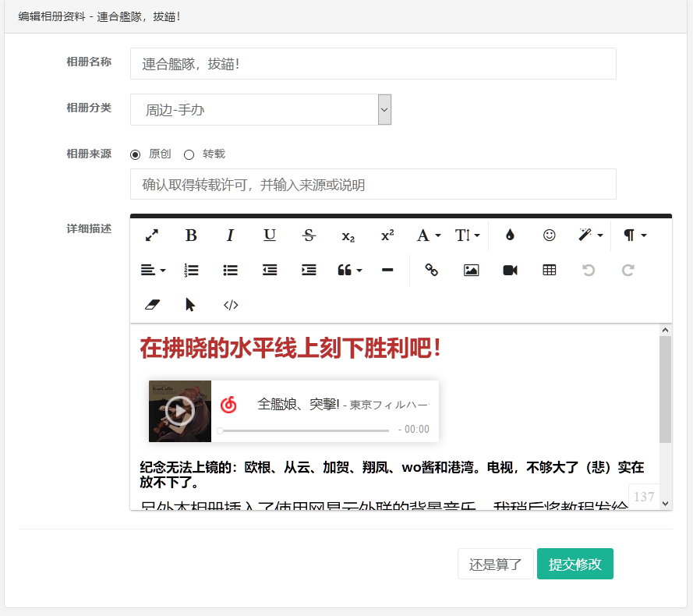Select the 转载 radio option
The height and width of the screenshot is (616, 693).
[x=189, y=154]
